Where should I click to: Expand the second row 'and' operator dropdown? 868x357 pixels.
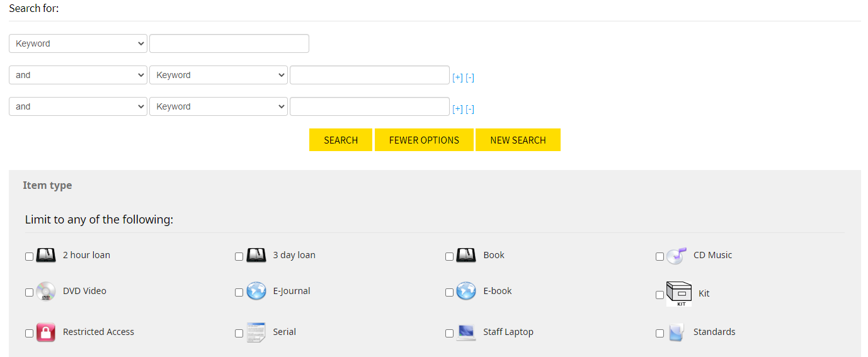pyautogui.click(x=78, y=75)
